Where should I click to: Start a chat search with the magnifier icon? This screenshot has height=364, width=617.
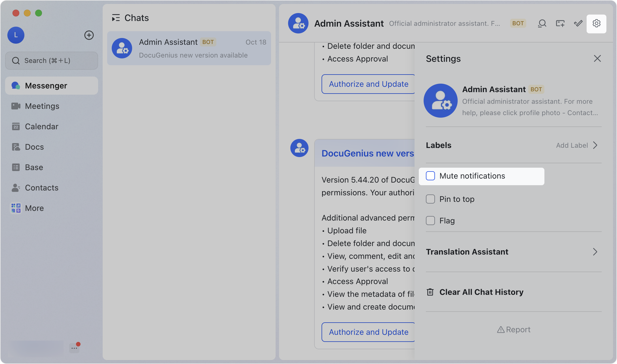tap(542, 24)
